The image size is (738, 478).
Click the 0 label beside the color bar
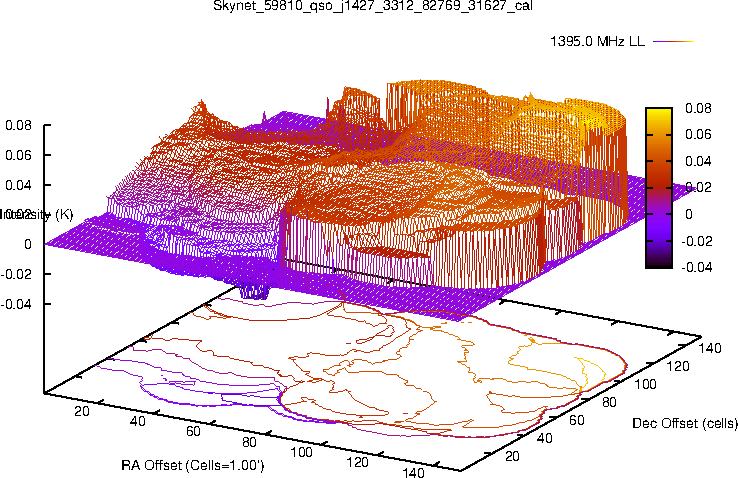689,215
